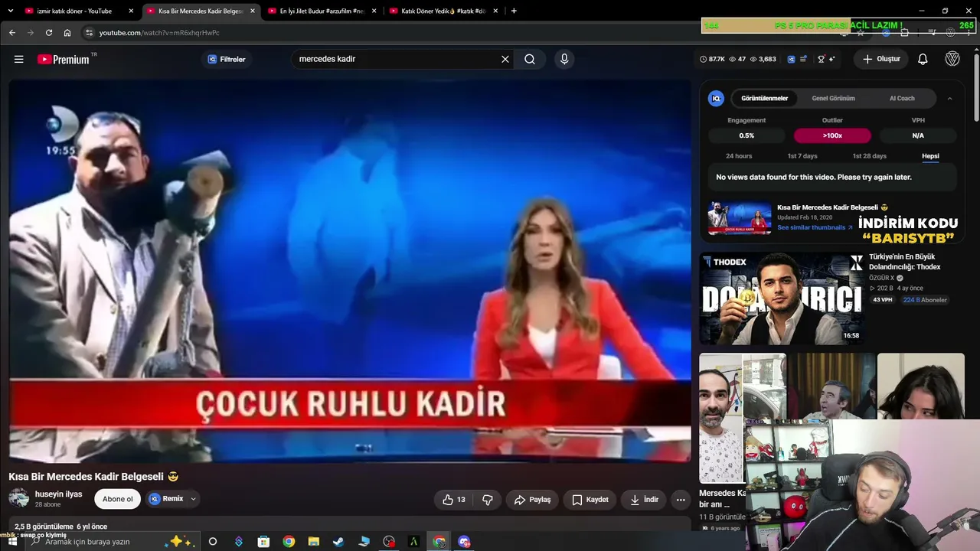This screenshot has height=551, width=980.
Task: Open the huseyin ilyas channel name
Action: pos(58,494)
